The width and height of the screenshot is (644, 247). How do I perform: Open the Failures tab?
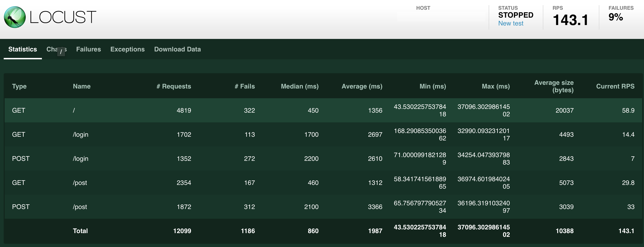[88, 49]
